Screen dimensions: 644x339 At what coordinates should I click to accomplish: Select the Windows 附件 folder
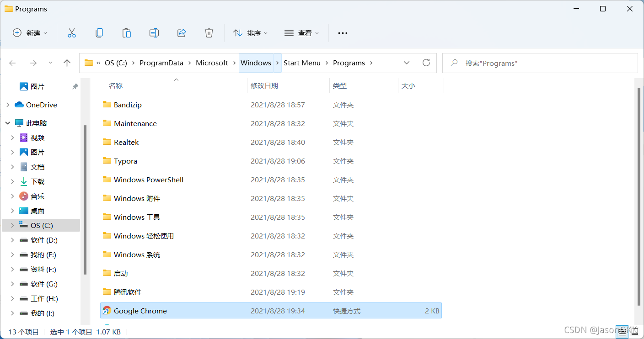pos(271,198)
